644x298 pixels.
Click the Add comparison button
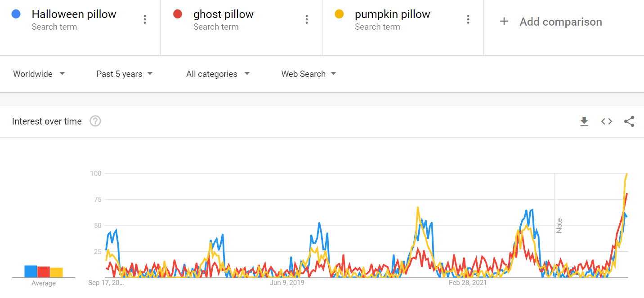coord(560,22)
